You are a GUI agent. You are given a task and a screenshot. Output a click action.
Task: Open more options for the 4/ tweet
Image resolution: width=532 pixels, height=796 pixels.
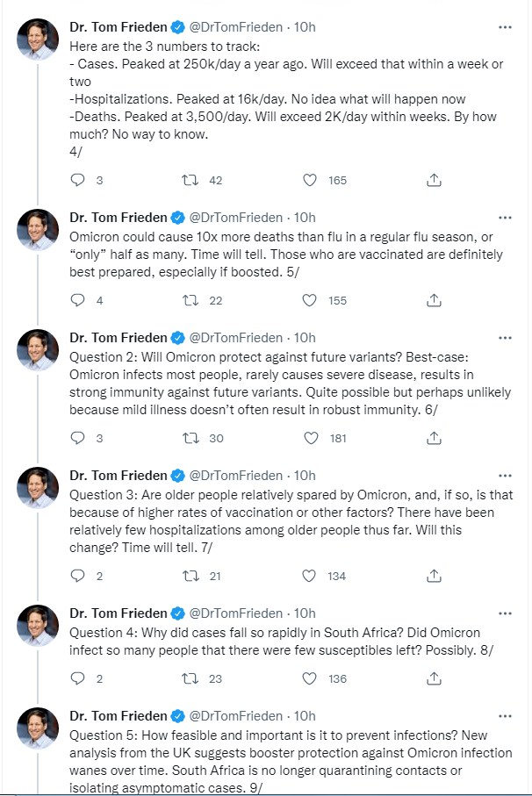click(x=505, y=27)
